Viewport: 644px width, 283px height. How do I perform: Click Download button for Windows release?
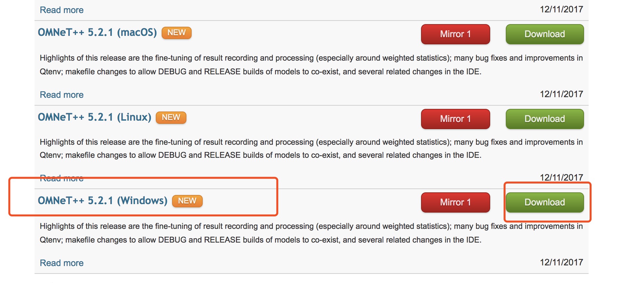click(x=544, y=202)
